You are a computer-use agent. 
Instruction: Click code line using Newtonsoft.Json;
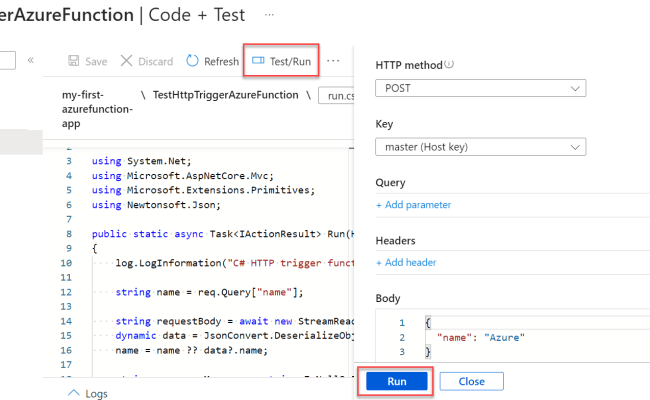coord(156,205)
